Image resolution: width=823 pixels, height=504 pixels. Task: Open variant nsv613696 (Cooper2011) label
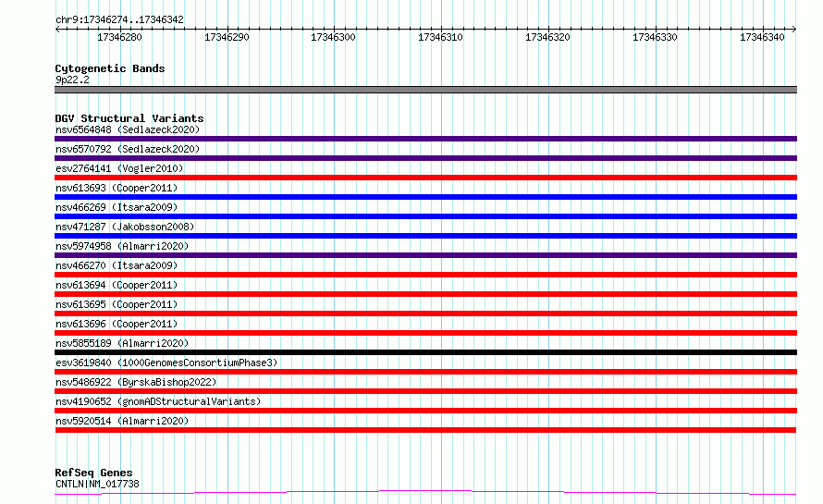click(117, 324)
